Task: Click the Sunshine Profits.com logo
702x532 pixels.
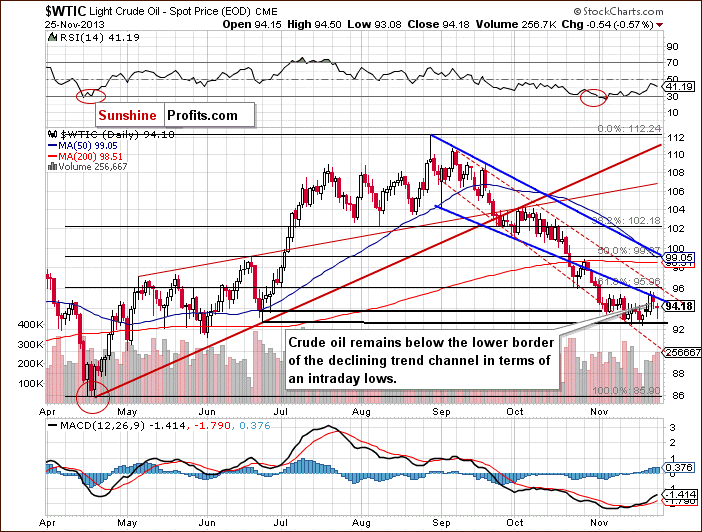Action: (175, 116)
